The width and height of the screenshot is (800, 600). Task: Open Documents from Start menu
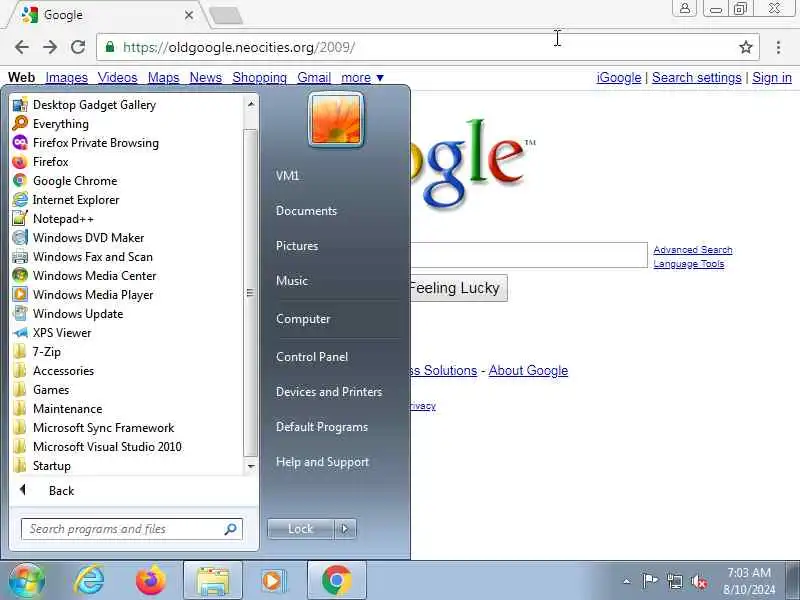pyautogui.click(x=306, y=211)
